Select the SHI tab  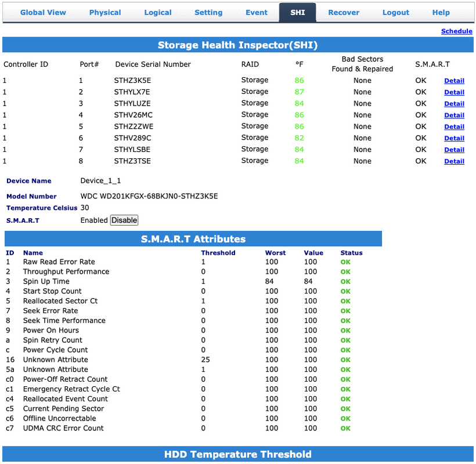point(297,12)
